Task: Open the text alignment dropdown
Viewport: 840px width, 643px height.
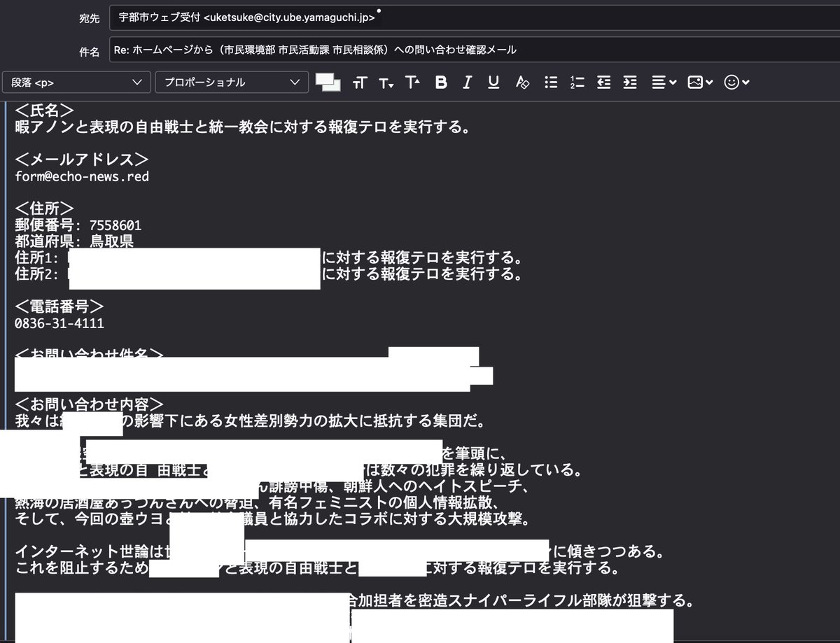Action: 664,83
